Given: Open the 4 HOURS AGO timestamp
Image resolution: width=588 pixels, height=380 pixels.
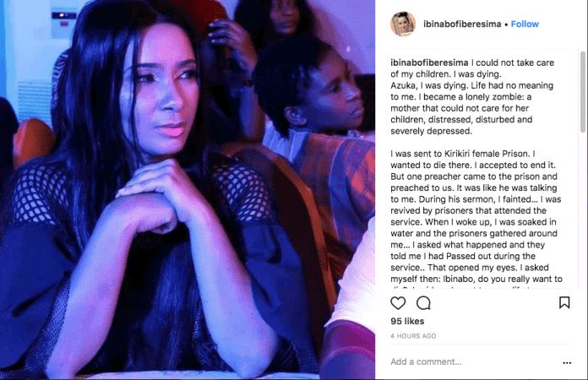Looking at the screenshot, I should (x=413, y=336).
